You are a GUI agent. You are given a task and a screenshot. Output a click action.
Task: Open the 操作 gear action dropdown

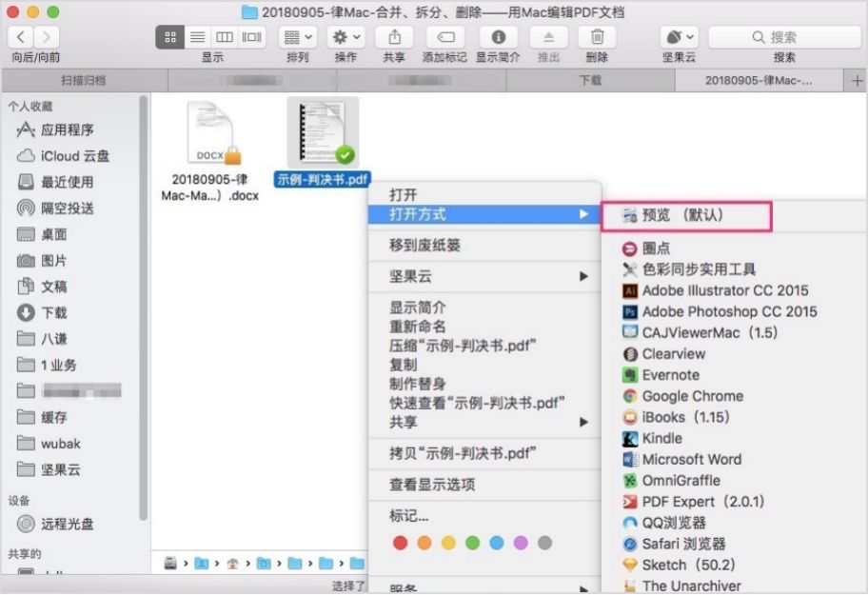pos(346,37)
